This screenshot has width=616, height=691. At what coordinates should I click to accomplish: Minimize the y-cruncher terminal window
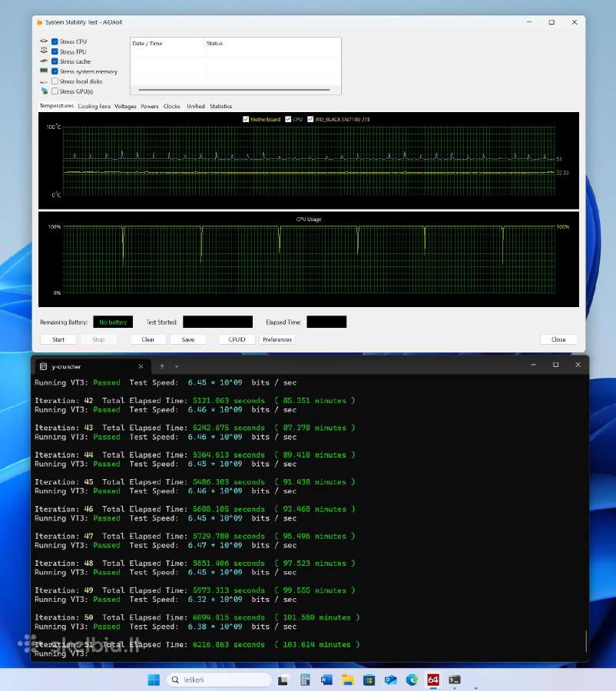pos(534,365)
